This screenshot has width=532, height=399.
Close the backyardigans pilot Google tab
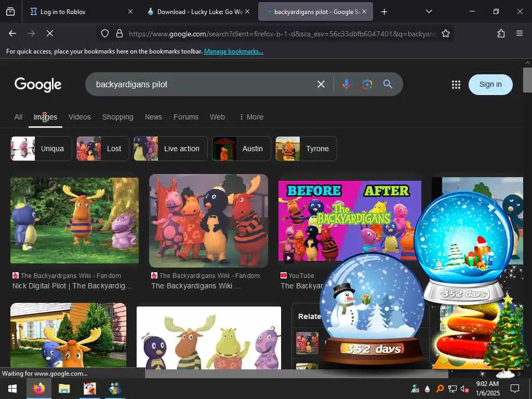pos(364,11)
